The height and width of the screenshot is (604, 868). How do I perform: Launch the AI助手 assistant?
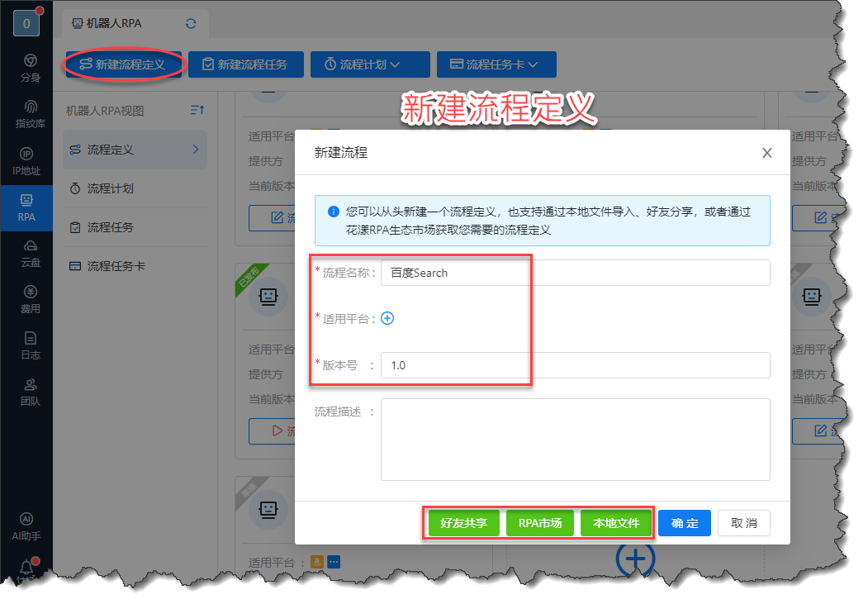26,526
